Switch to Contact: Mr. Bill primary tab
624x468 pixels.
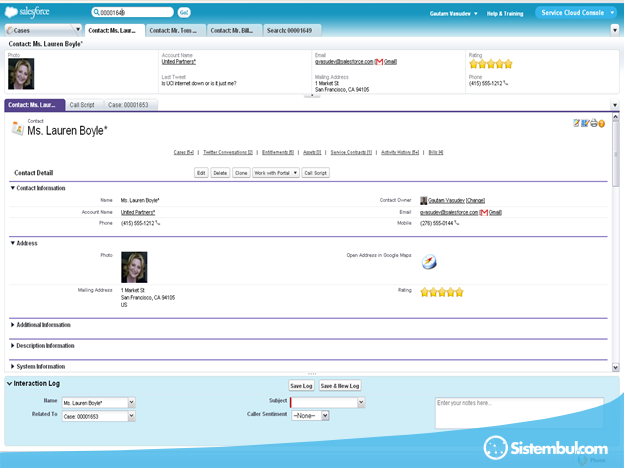[x=235, y=30]
